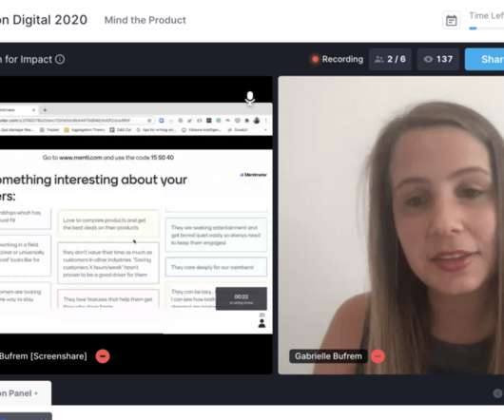Click the eye icon showing 137 viewers
504x420 pixels.
click(428, 59)
